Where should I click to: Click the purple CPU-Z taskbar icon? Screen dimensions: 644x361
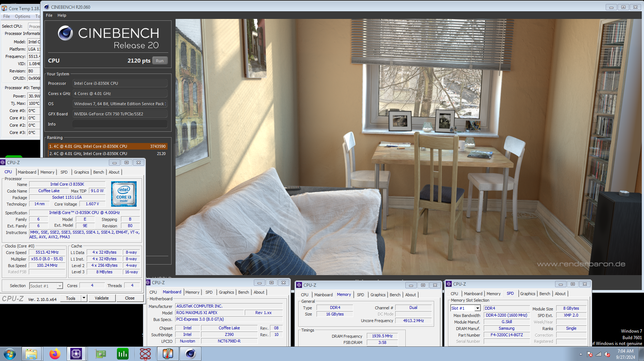[x=76, y=354]
